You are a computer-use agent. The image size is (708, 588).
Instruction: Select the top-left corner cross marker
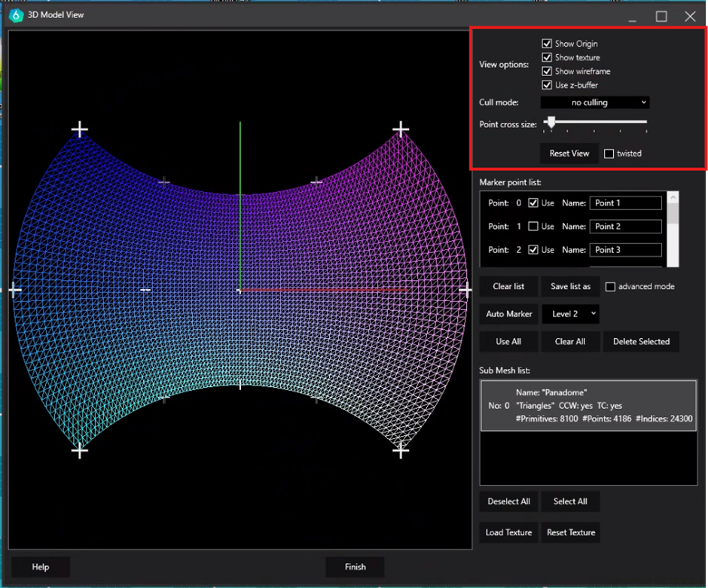79,130
